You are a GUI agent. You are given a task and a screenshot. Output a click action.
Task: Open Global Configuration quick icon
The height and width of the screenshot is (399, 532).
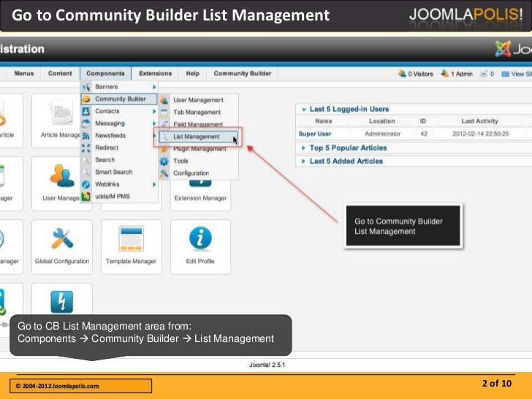coord(61,247)
